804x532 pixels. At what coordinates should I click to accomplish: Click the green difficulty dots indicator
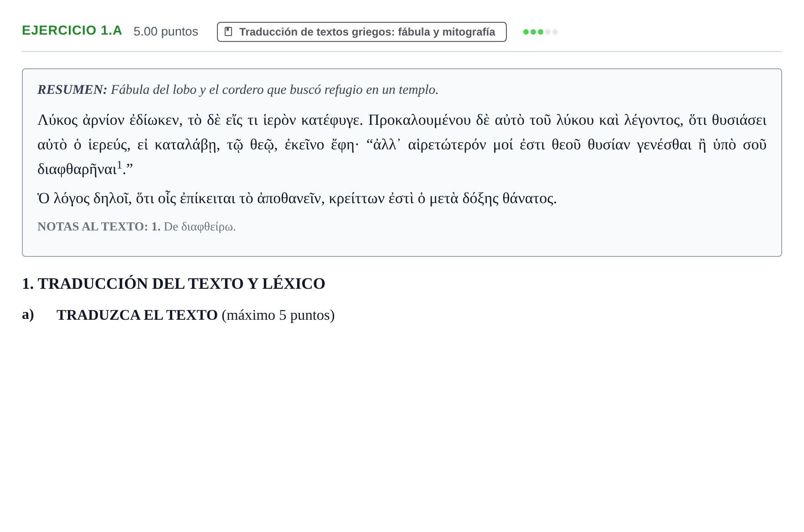click(540, 32)
